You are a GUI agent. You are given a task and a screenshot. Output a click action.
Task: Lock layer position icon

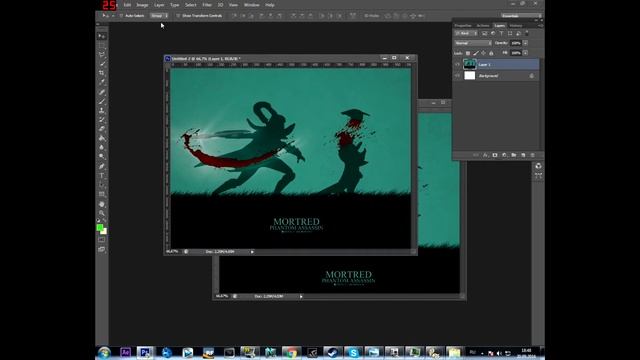point(483,53)
